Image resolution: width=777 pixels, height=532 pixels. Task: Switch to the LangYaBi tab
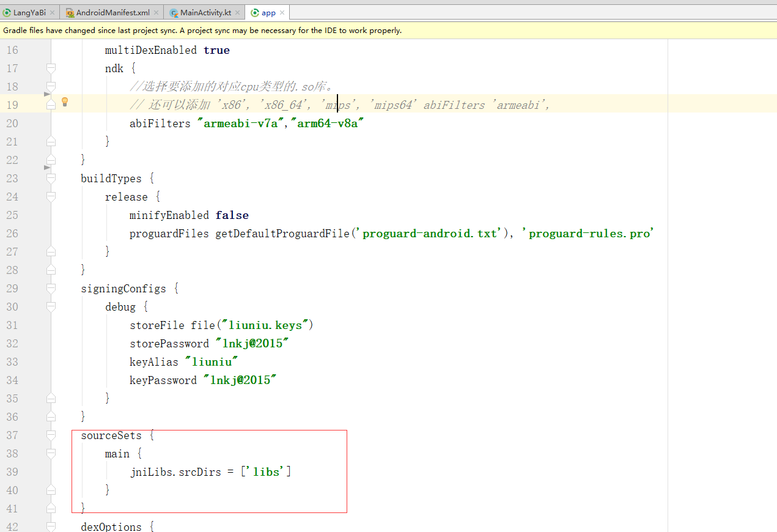[x=29, y=13]
